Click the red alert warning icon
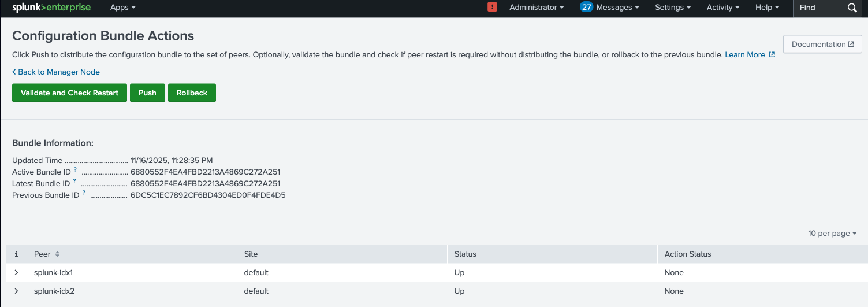The height and width of the screenshot is (307, 868). [x=492, y=8]
